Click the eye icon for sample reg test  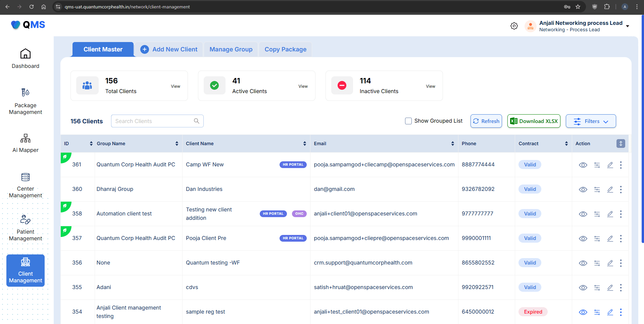tap(583, 312)
